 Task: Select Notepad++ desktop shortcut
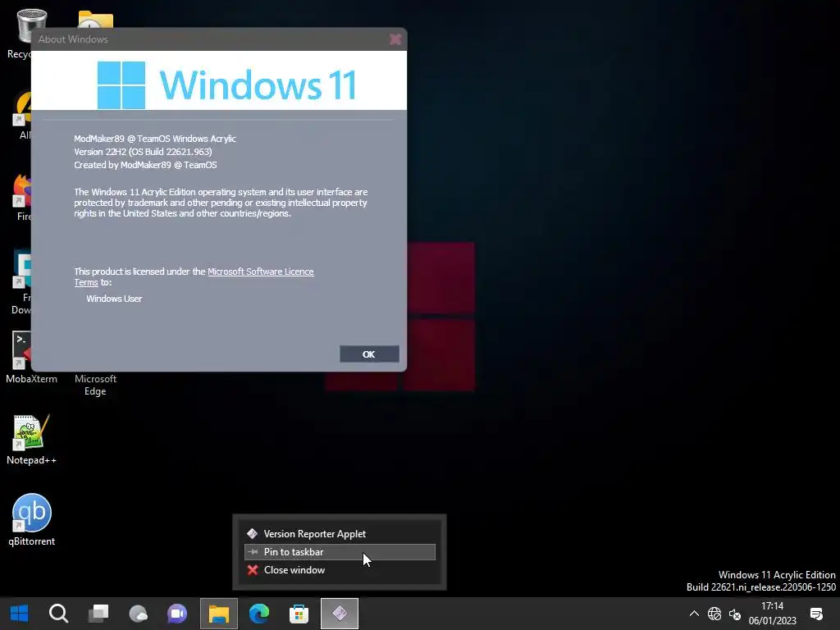point(32,440)
